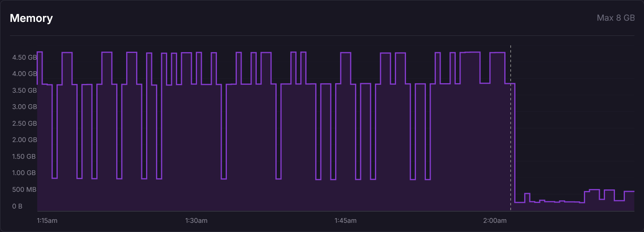Click the 2:00am time axis label
644x232 pixels.
[495, 220]
